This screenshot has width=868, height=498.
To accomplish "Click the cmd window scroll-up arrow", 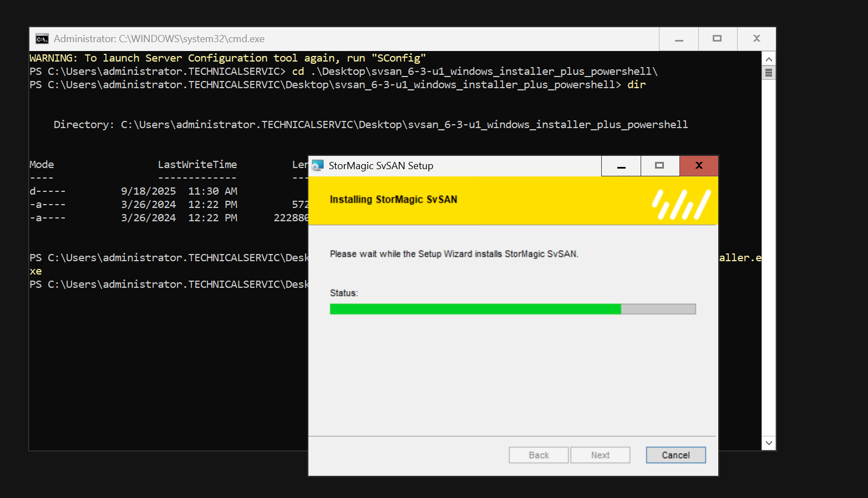I will pyautogui.click(x=769, y=59).
